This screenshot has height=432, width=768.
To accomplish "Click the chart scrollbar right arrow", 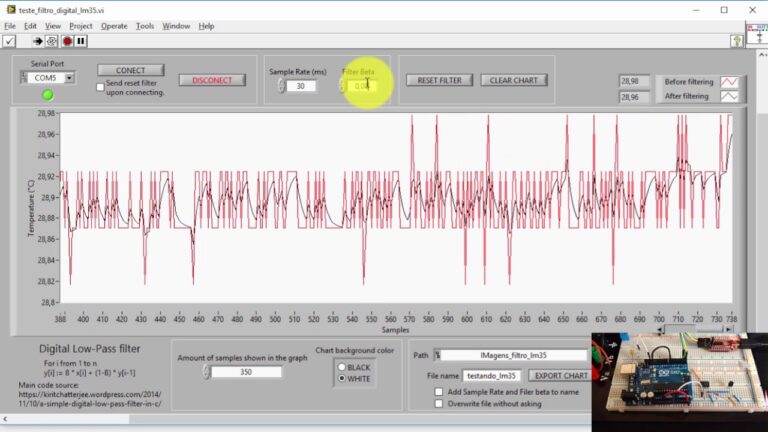I will [729, 329].
